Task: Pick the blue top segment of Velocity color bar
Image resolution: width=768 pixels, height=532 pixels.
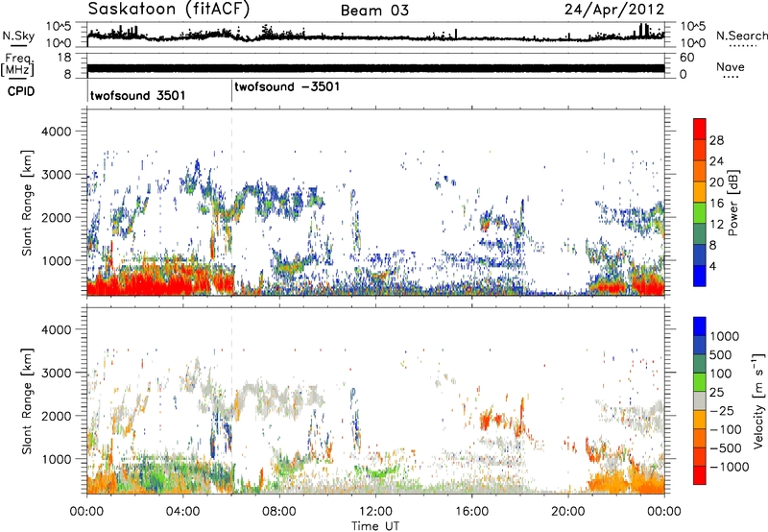Action: (700, 326)
